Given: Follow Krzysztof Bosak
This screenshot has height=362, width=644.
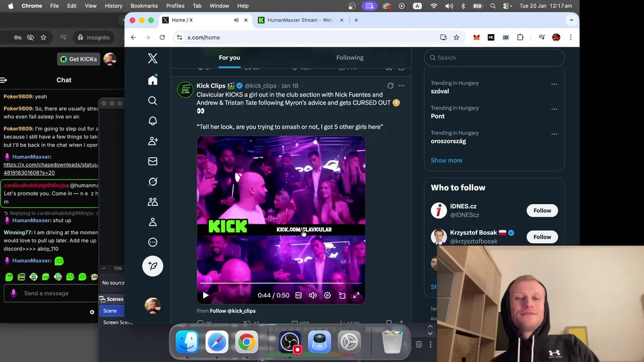Looking at the screenshot, I should [x=542, y=237].
